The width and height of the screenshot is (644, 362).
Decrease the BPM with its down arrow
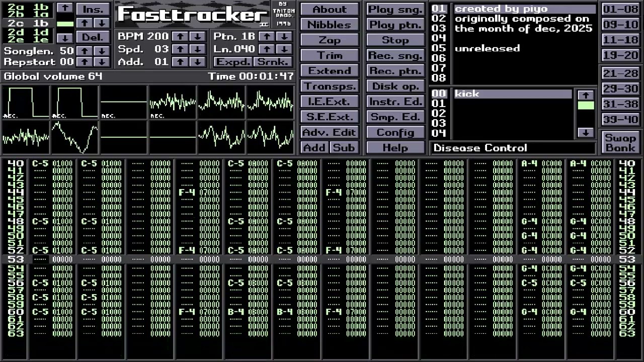tap(197, 36)
